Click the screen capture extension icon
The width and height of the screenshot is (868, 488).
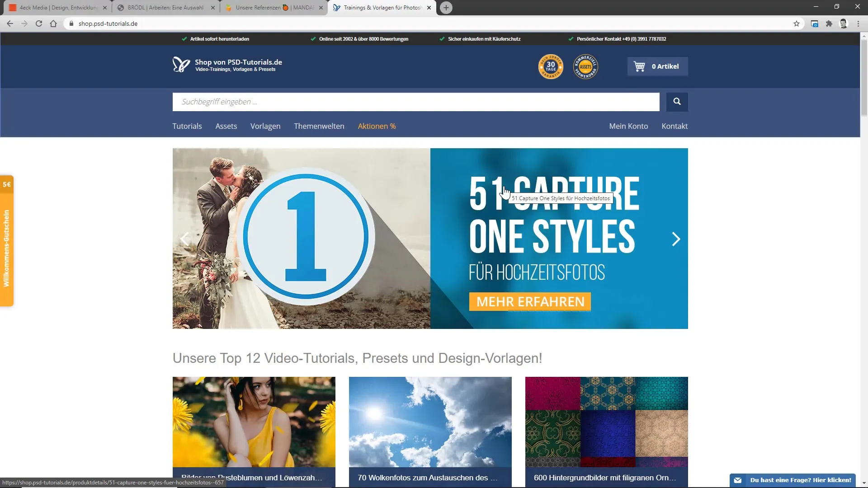tap(814, 23)
